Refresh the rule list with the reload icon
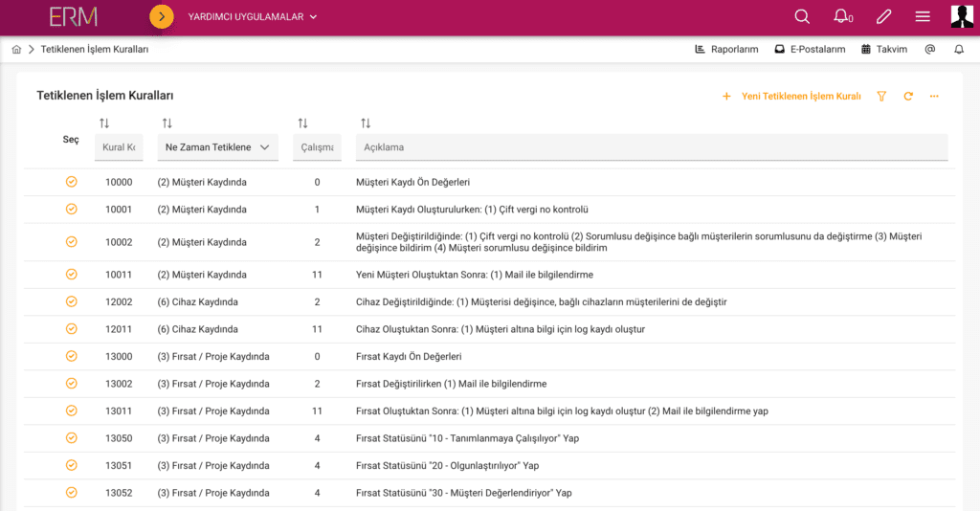The image size is (980, 511). tap(908, 97)
